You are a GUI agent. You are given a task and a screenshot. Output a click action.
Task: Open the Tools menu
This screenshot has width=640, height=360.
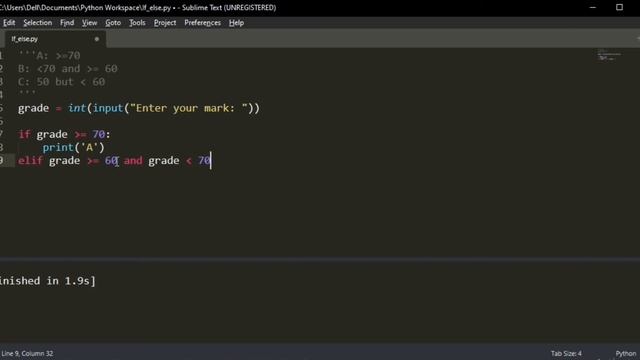pos(137,23)
